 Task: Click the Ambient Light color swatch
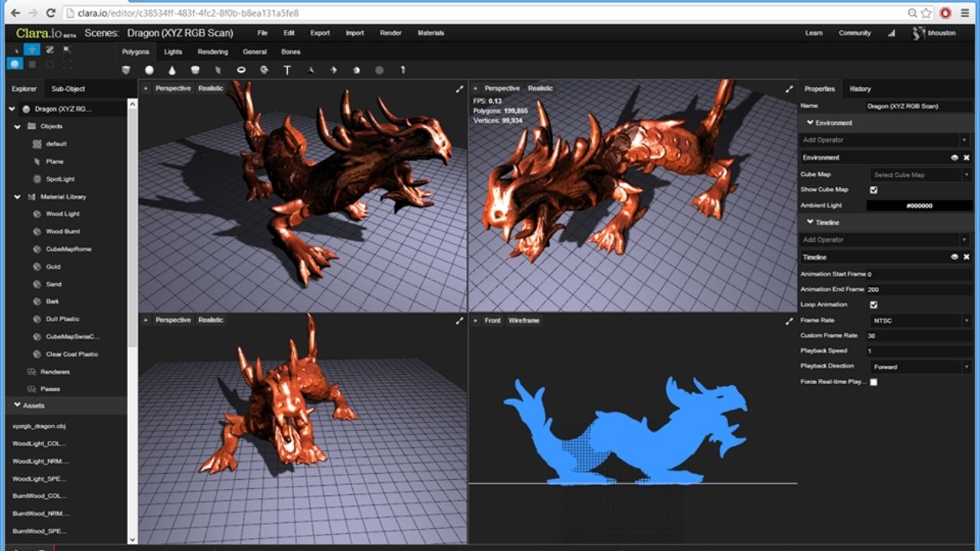point(919,206)
